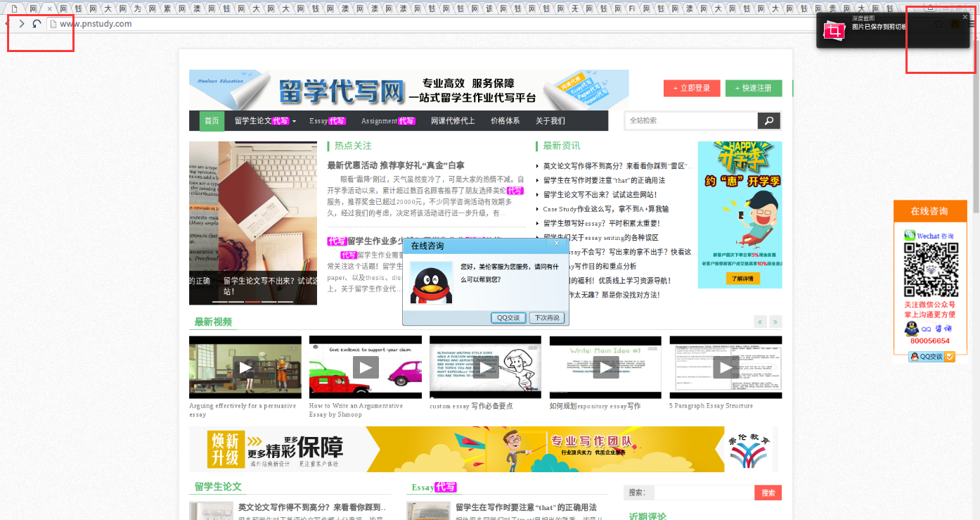Click the QQ交谈 button in popup

pyautogui.click(x=508, y=317)
